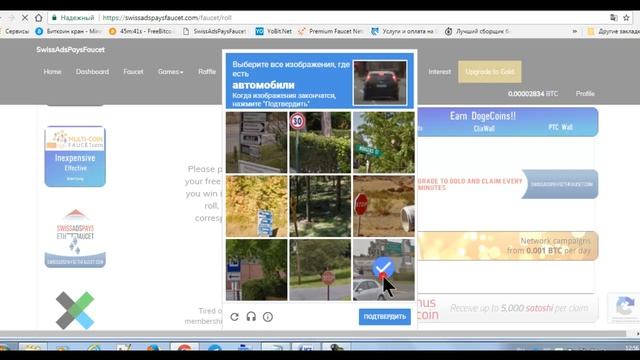Click the translate page icon in address bar
Screen dimensions: 640x360
pyautogui.click(x=613, y=18)
